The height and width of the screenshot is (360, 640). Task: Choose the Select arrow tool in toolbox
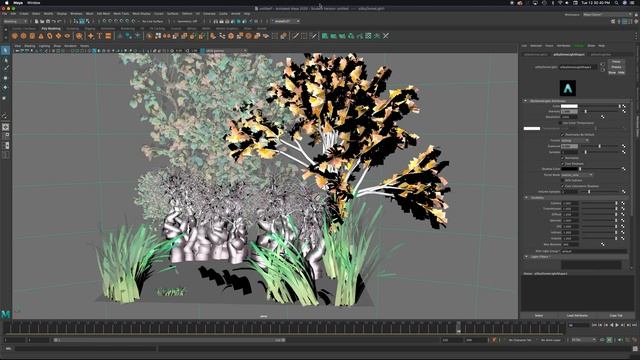click(5, 50)
